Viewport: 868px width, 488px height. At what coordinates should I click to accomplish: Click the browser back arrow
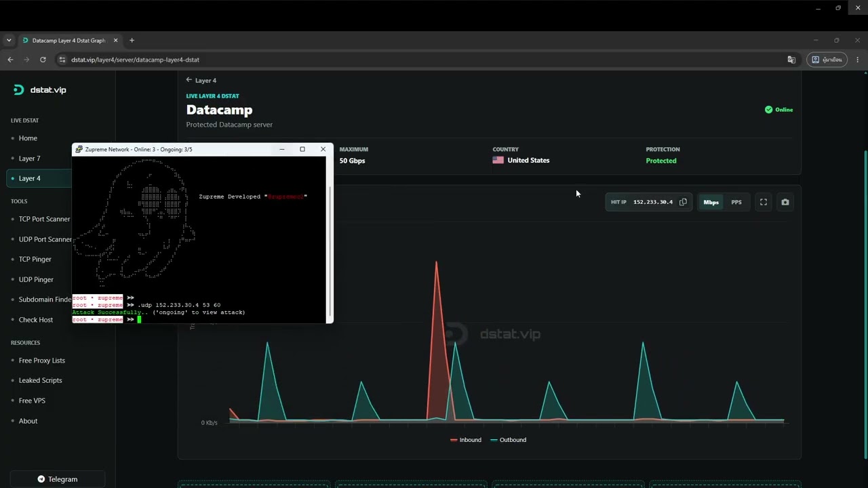pos(10,60)
